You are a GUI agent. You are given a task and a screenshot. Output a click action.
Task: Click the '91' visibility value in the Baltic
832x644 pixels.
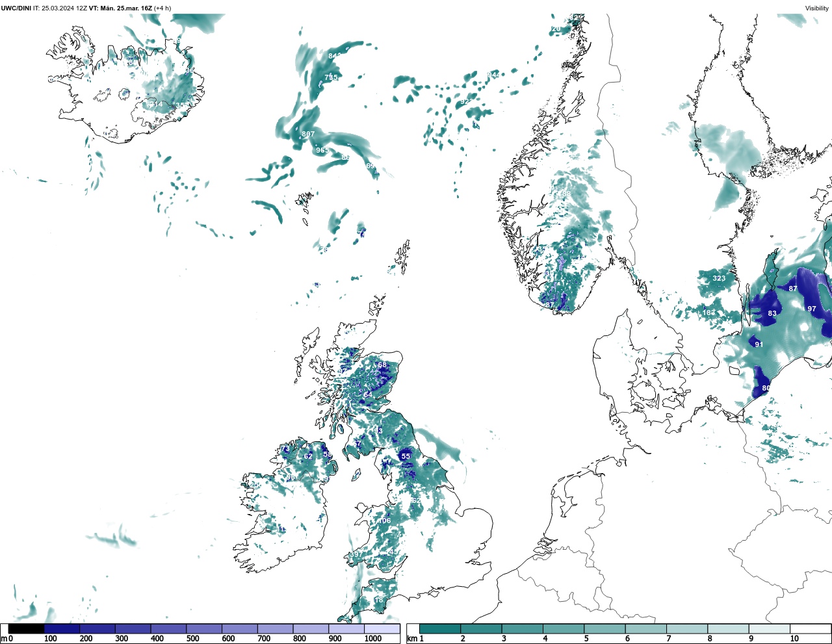pyautogui.click(x=759, y=344)
